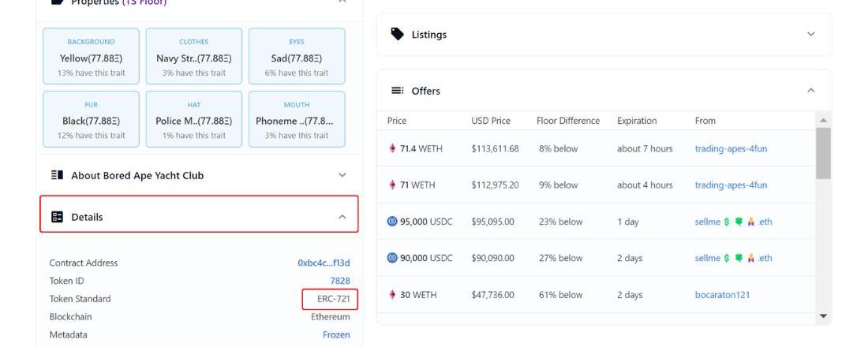Image resolution: width=868 pixels, height=347 pixels.
Task: Open bocaraton121 profile link
Action: (722, 295)
